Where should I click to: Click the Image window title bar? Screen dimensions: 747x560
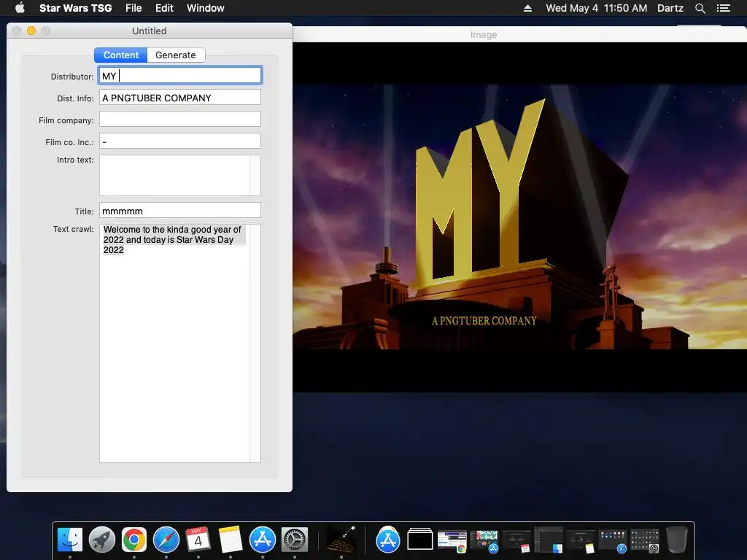[x=519, y=34]
